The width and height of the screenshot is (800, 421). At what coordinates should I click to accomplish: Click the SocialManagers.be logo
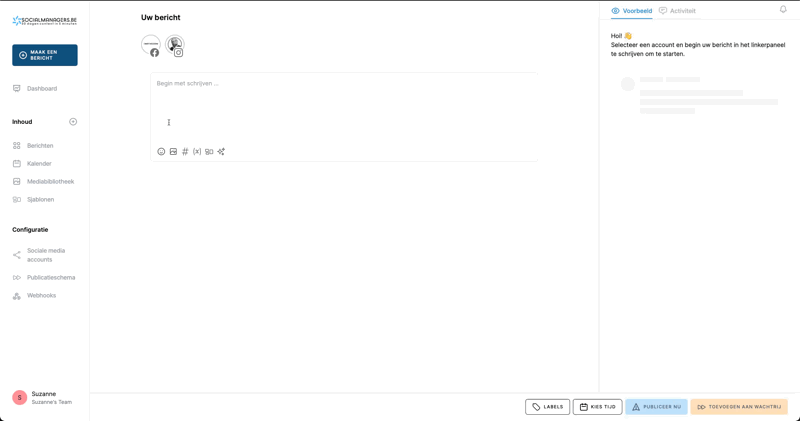(x=45, y=20)
